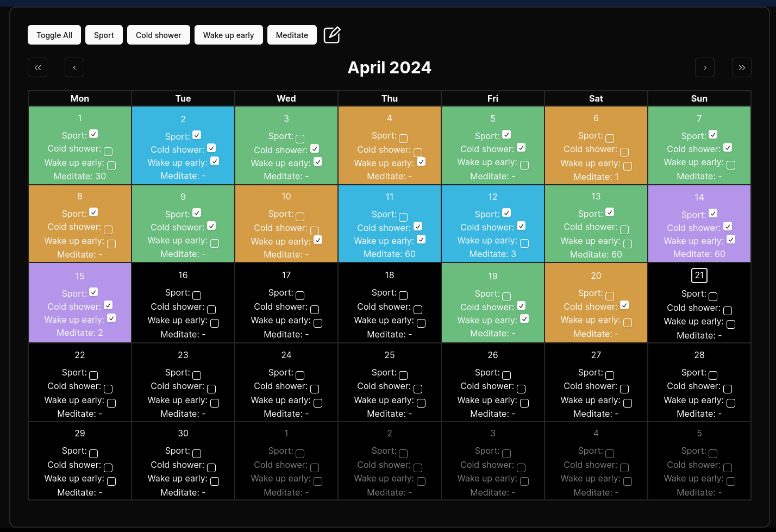Toggle the Sport filter button
The image size is (776, 532).
click(104, 35)
